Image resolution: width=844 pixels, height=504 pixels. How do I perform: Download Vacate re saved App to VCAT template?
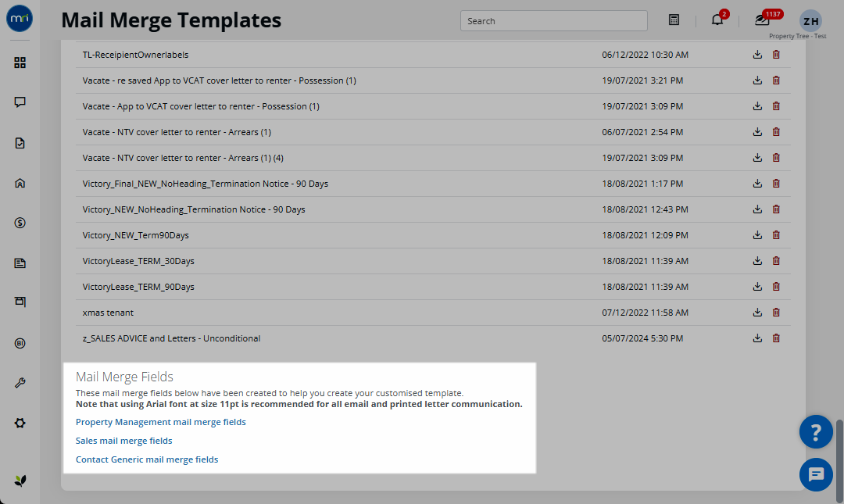click(757, 80)
